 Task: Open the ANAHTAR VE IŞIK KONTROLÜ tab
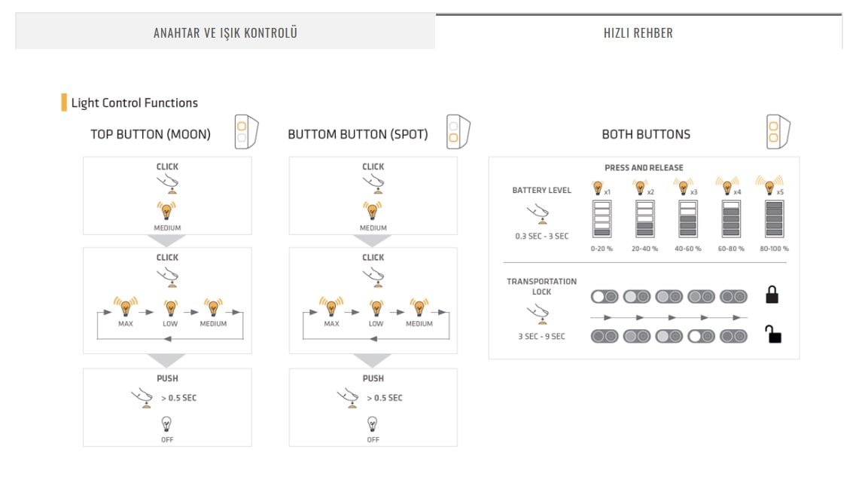[225, 32]
